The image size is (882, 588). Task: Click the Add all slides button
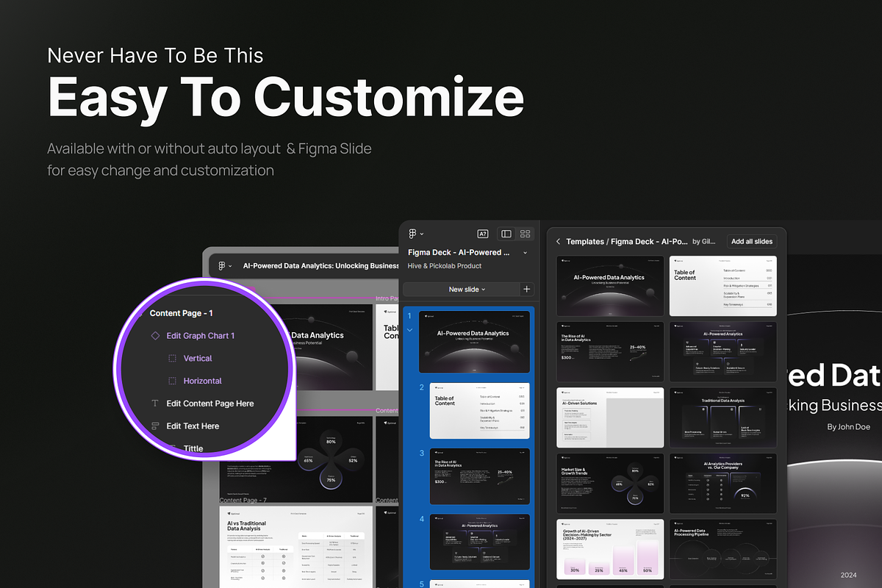(x=752, y=241)
